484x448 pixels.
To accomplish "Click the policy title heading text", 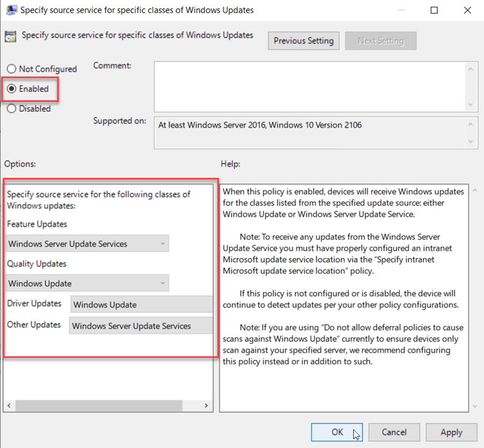I will (137, 35).
